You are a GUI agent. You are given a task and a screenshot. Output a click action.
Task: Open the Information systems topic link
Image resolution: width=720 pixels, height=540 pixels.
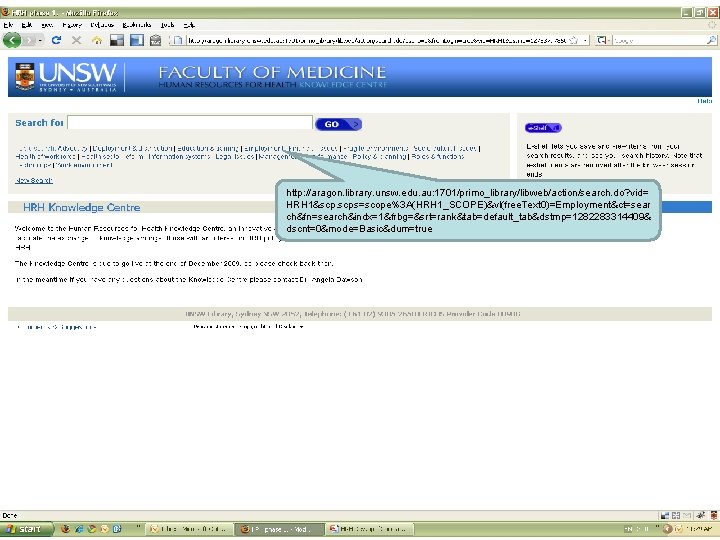point(180,157)
